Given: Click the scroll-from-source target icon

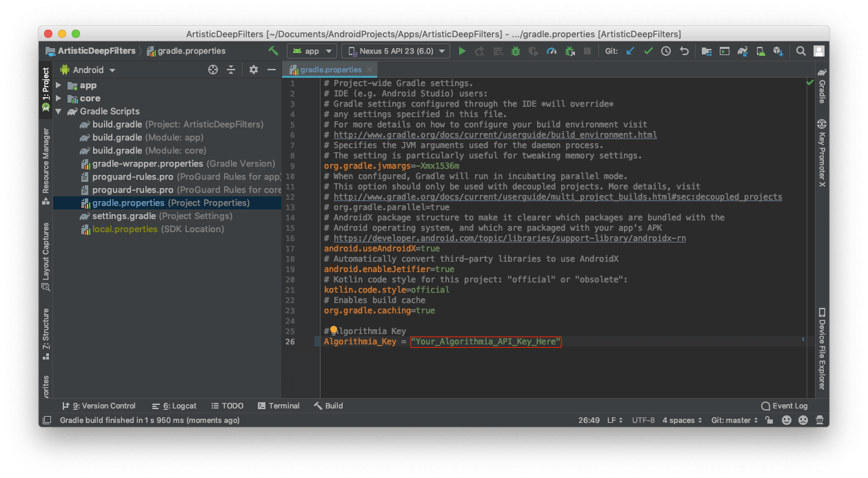Looking at the screenshot, I should [213, 70].
